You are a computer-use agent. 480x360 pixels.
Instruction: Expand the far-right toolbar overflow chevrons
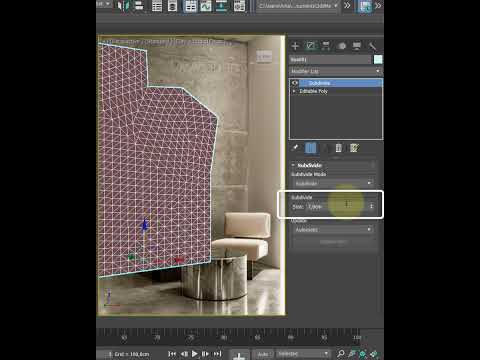pyautogui.click(x=378, y=6)
